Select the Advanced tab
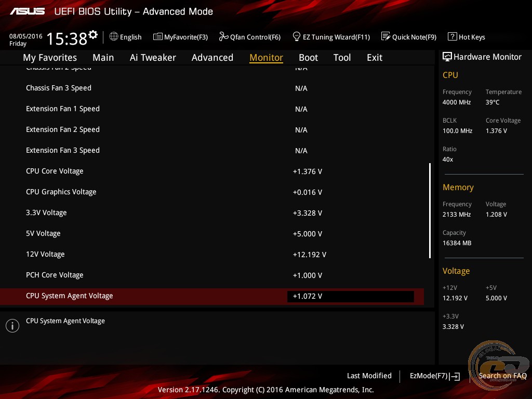 [212, 58]
